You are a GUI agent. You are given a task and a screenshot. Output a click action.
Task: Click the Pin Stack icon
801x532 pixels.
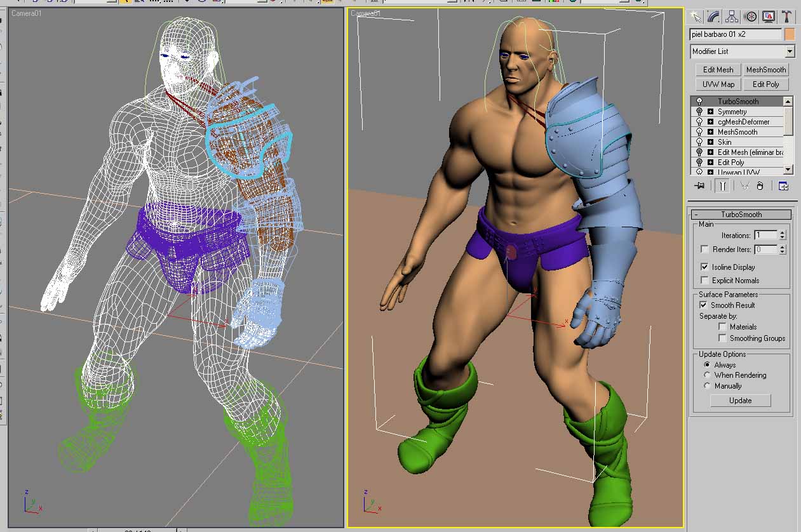click(699, 186)
